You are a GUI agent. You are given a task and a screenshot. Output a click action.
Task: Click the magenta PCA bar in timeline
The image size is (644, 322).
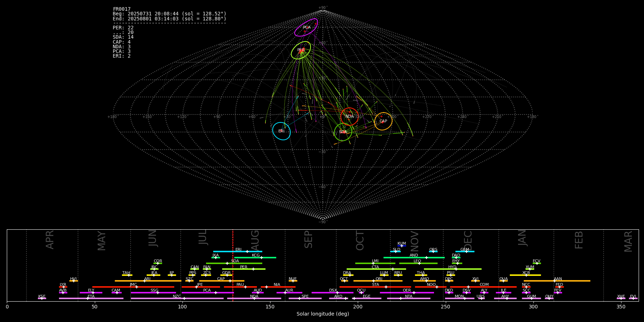coord(208,293)
